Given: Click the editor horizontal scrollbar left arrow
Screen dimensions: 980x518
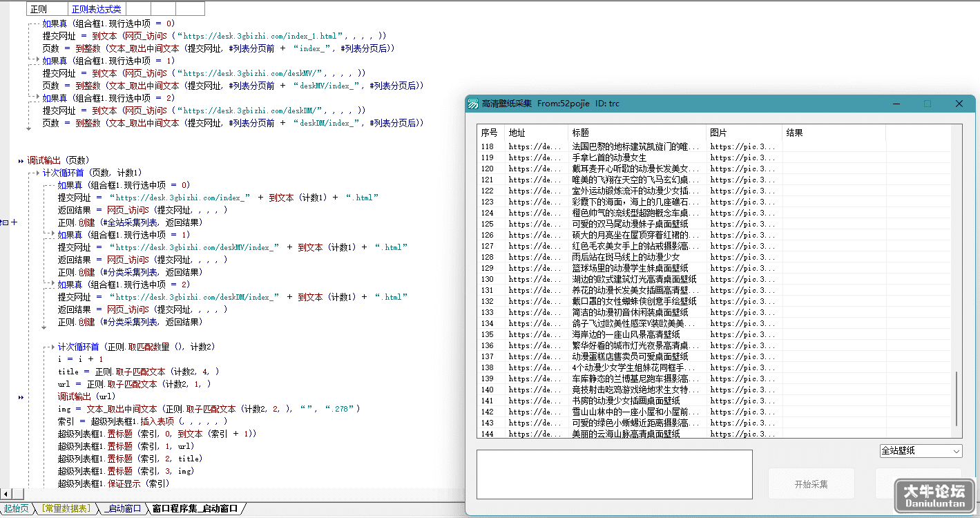Looking at the screenshot, I should coord(5,494).
